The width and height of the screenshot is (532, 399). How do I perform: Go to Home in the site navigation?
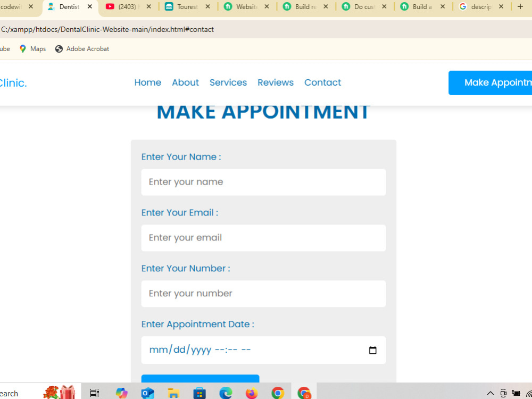(147, 82)
